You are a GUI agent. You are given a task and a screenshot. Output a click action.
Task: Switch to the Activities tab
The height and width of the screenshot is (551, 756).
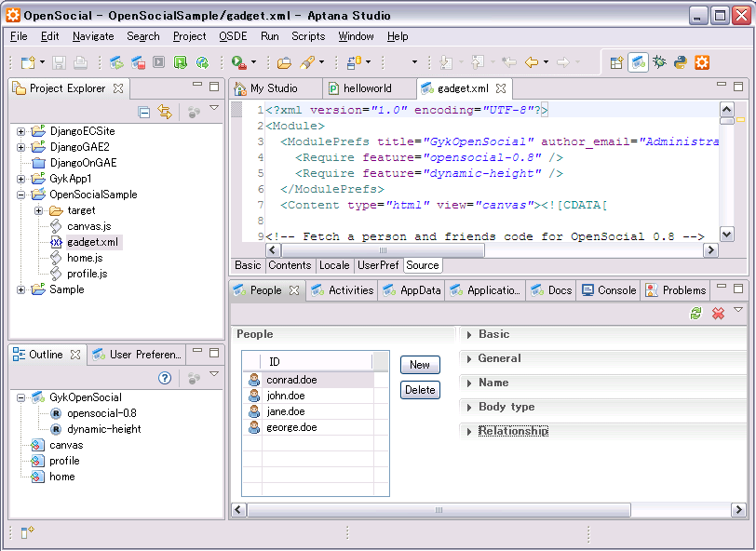343,290
